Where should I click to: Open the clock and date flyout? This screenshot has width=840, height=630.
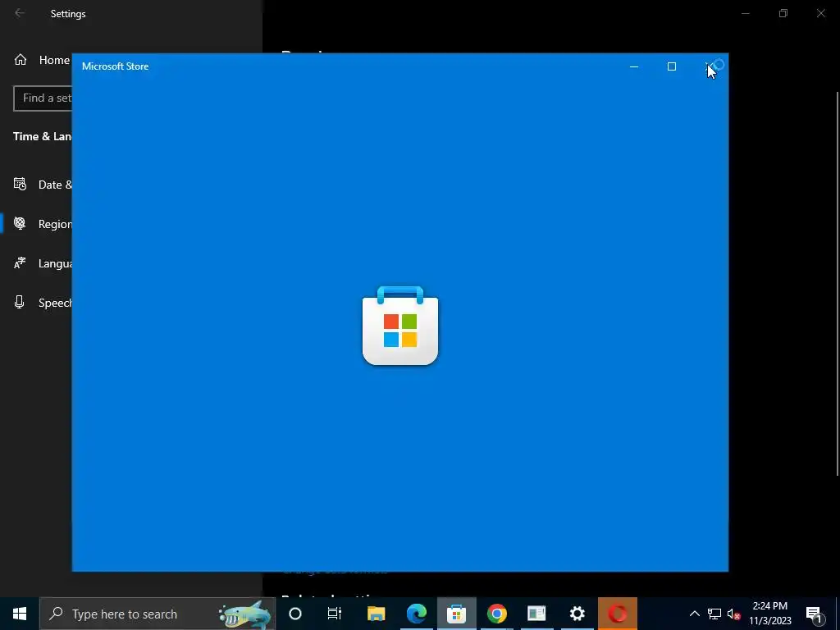(x=769, y=614)
